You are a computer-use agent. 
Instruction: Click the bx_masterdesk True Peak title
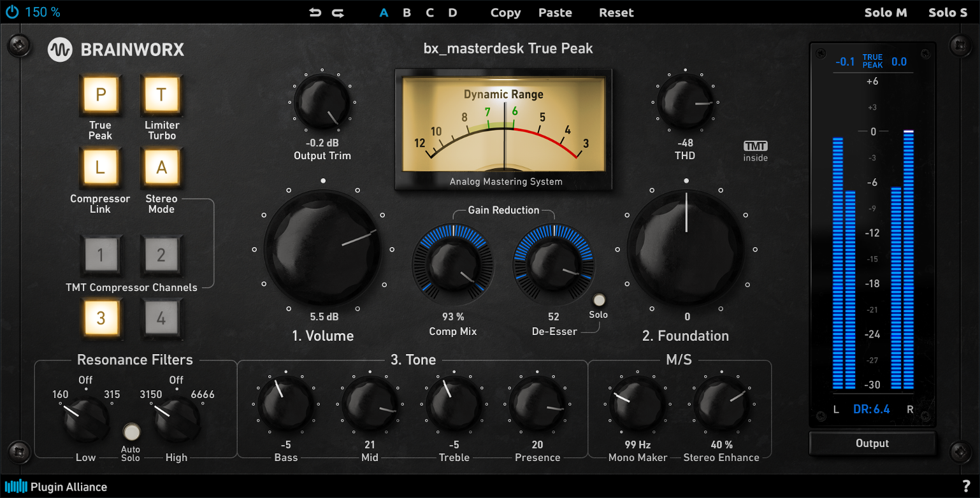508,48
